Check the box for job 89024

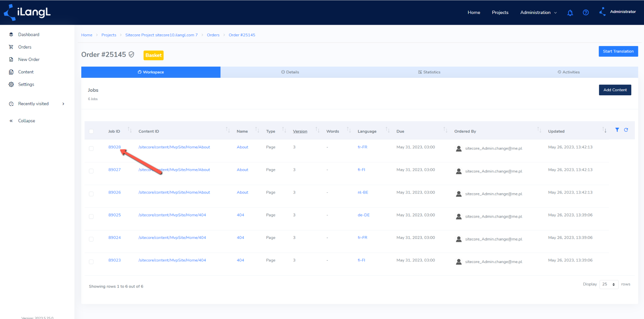click(x=91, y=239)
